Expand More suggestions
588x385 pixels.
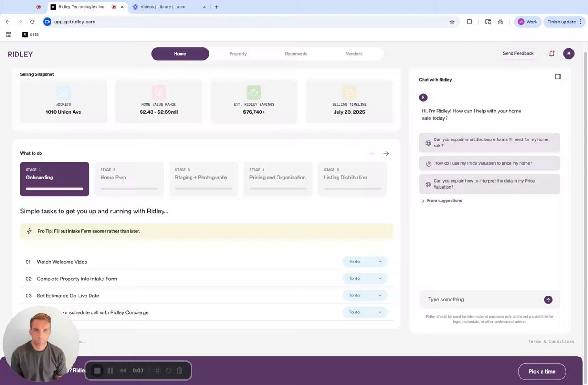coord(441,201)
